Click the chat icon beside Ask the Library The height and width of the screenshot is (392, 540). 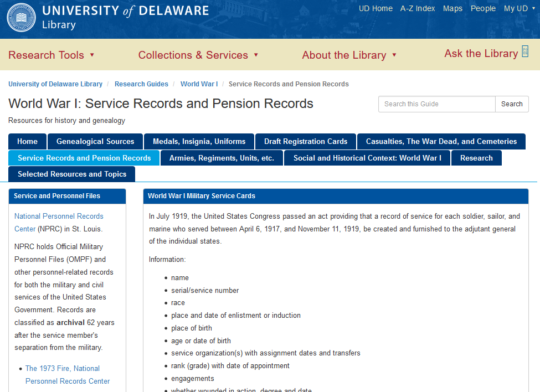pyautogui.click(x=525, y=51)
